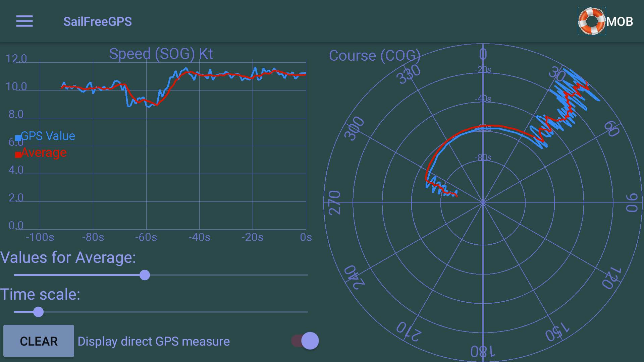
Task: Click the Speed (SOG) Kt chart title
Action: (x=161, y=54)
